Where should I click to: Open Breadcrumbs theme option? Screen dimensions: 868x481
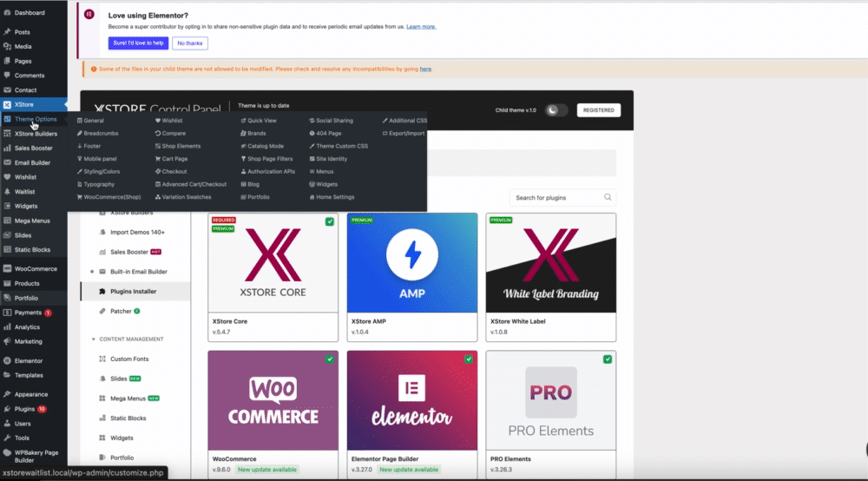[x=97, y=134]
